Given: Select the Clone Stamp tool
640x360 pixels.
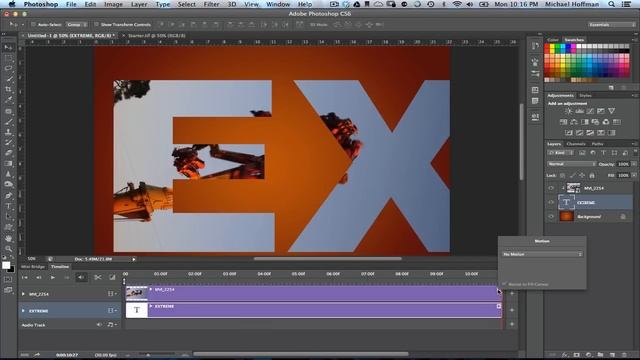Looking at the screenshot, I should tap(8, 132).
